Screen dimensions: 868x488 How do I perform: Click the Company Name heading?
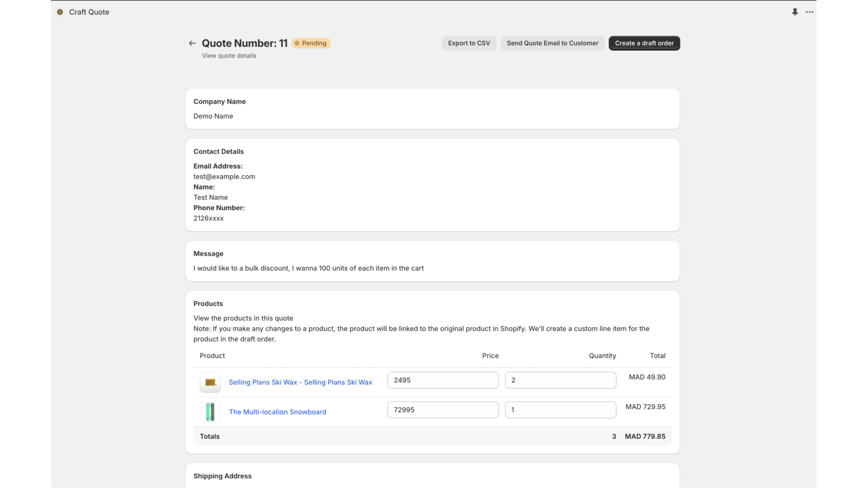coord(220,102)
